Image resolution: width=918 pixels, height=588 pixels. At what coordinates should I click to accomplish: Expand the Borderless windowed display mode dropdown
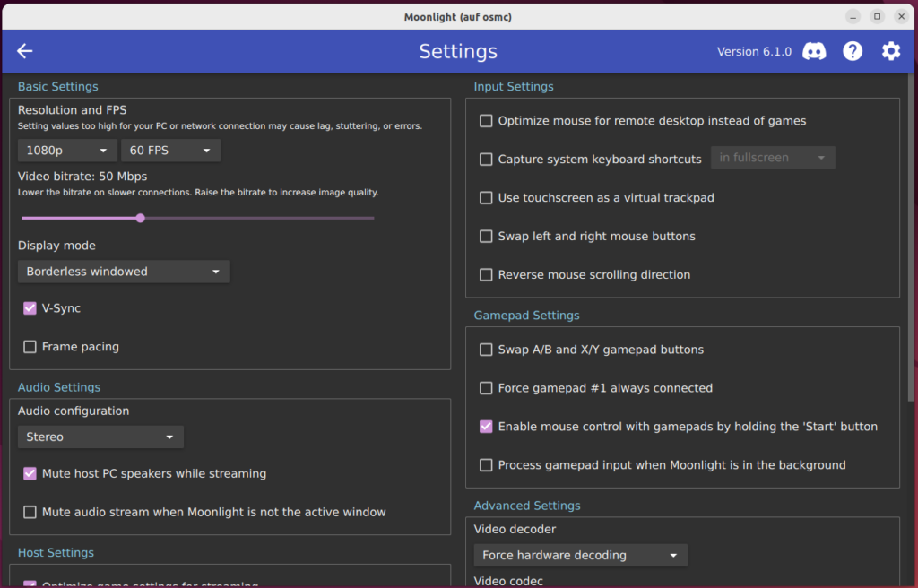tap(124, 272)
